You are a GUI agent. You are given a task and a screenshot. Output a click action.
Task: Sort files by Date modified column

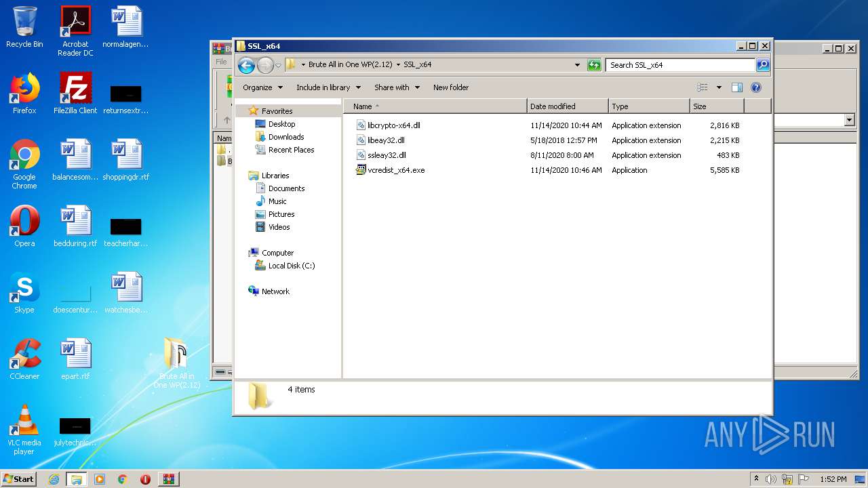(x=568, y=106)
